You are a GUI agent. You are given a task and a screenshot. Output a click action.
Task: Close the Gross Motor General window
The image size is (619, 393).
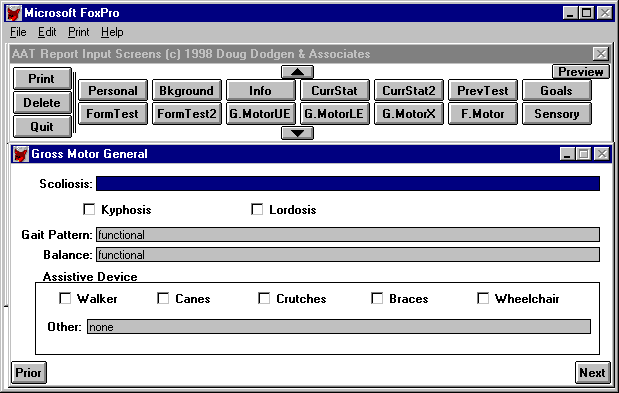[x=602, y=154]
